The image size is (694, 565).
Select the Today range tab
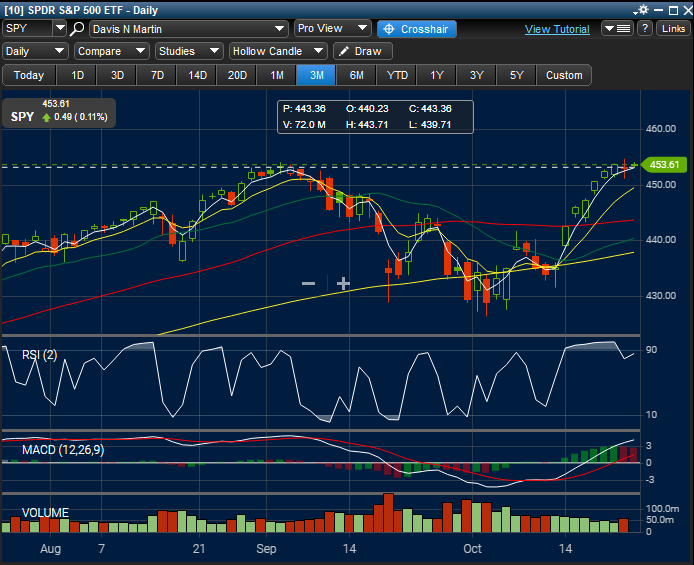(29, 75)
